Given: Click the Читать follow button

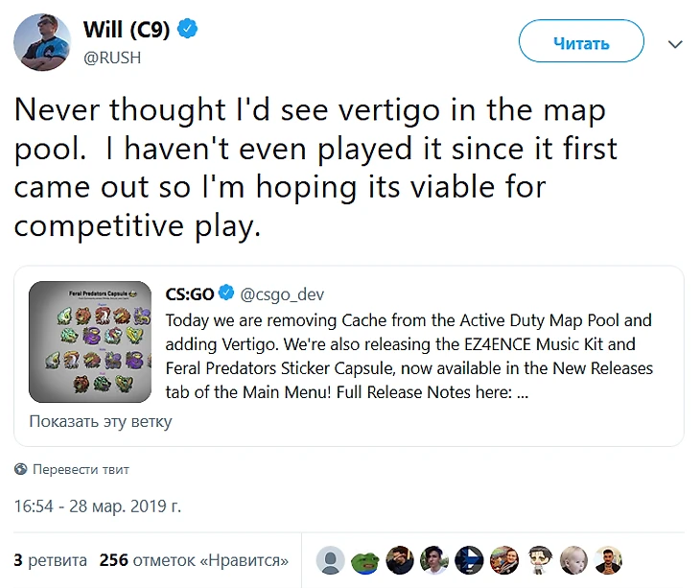Looking at the screenshot, I should pos(581,41).
